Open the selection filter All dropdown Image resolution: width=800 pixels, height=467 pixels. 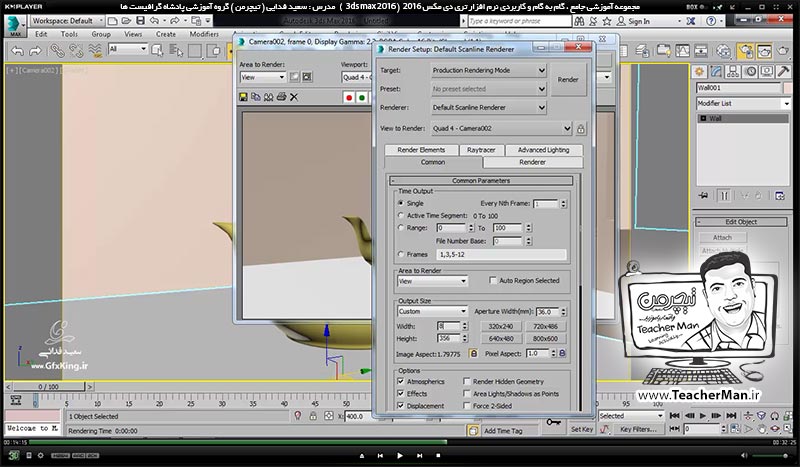tap(128, 49)
